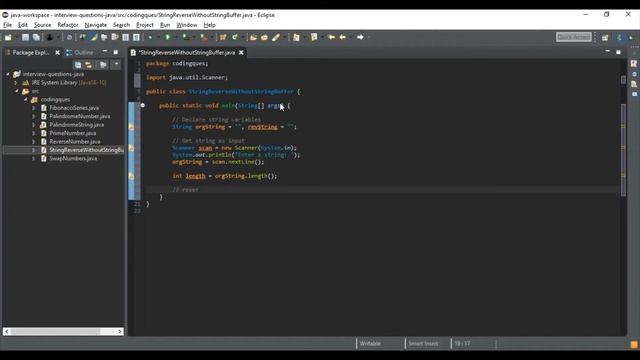Toggle Mark Occurrences highlighter icon in toolbar
The width and height of the screenshot is (640, 360).
pos(94,37)
